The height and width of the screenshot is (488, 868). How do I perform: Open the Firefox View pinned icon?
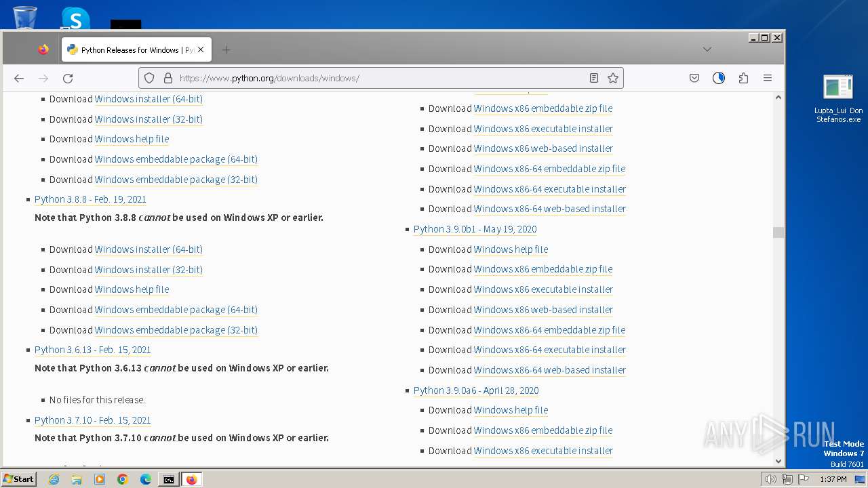click(43, 49)
